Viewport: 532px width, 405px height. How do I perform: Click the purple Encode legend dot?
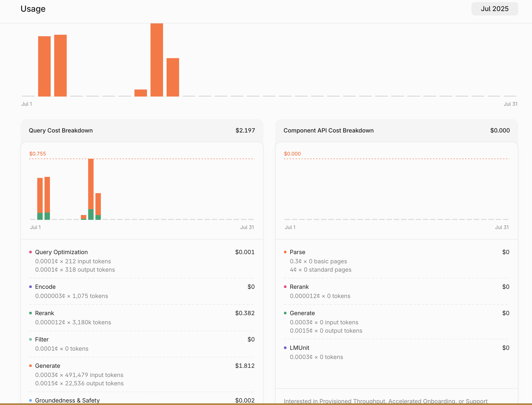pos(30,287)
